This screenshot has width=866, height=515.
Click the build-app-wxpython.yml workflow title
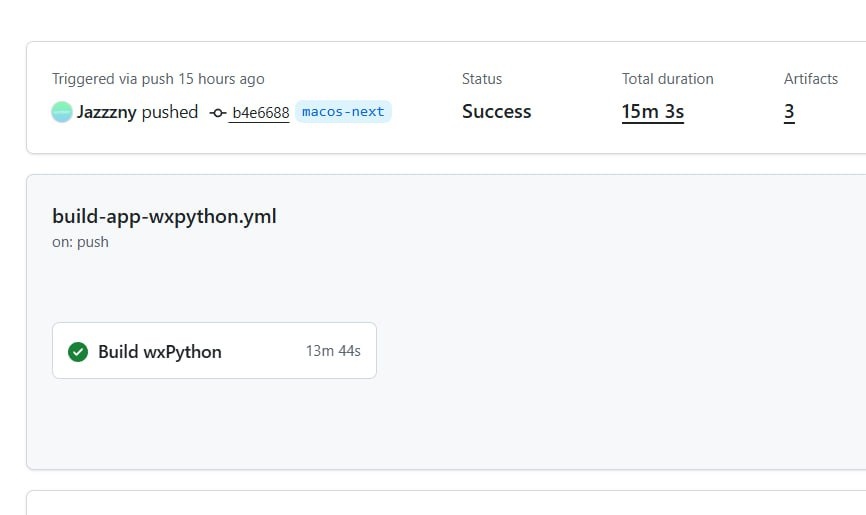tap(164, 216)
